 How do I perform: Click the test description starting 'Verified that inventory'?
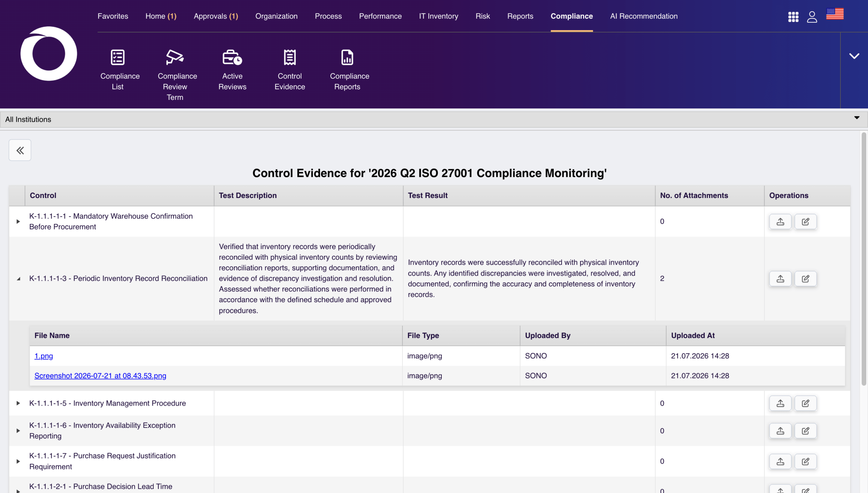(308, 278)
